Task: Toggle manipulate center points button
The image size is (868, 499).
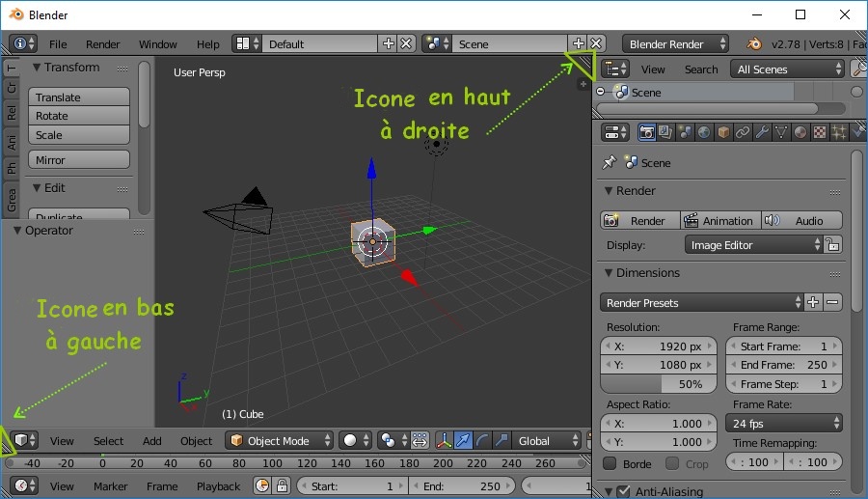Action: pos(420,440)
